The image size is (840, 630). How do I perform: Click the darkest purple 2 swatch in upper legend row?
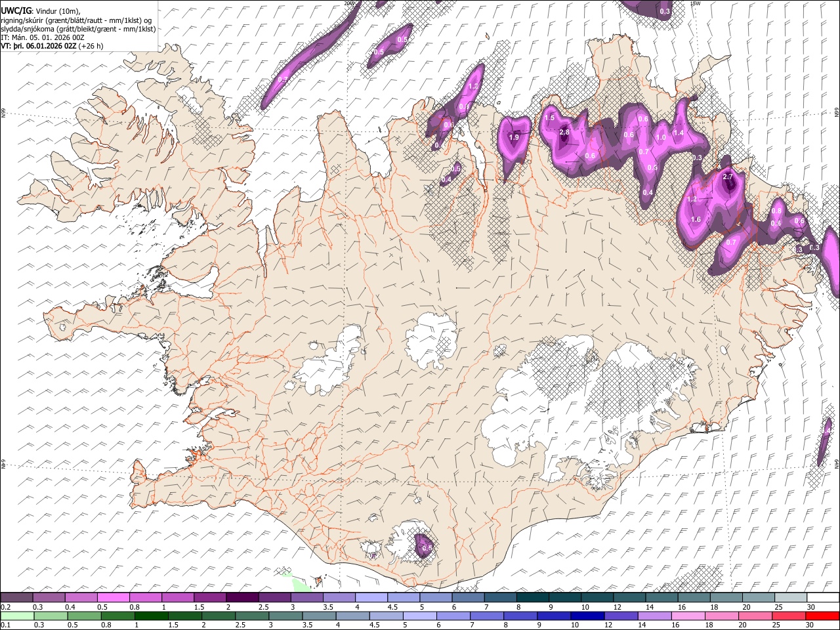pyautogui.click(x=242, y=597)
